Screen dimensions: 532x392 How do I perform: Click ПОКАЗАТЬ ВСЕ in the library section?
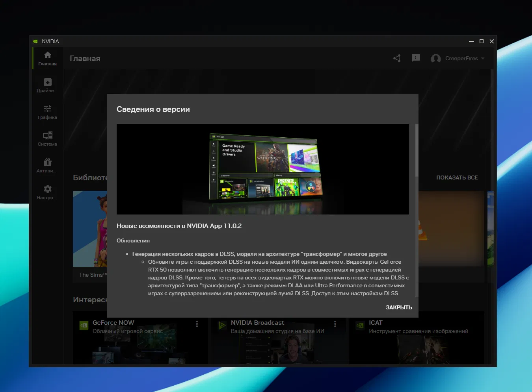tap(457, 178)
